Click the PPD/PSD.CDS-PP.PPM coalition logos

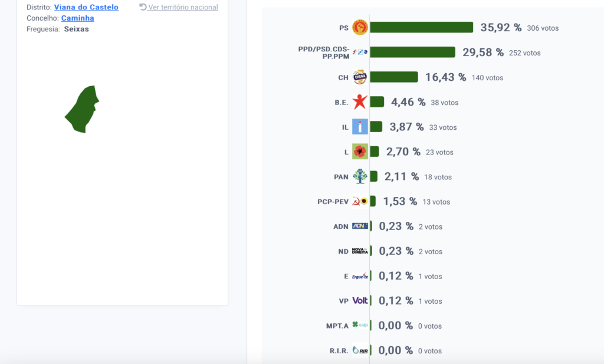pos(360,52)
